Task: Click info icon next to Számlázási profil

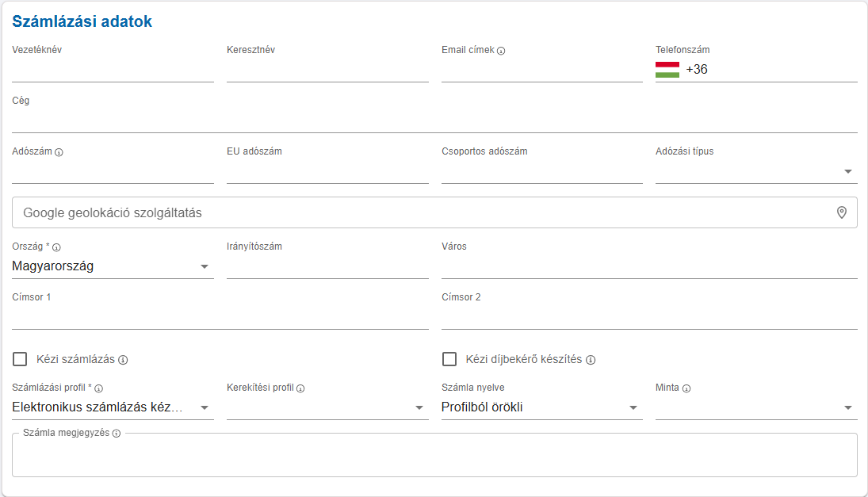Action: pos(99,388)
